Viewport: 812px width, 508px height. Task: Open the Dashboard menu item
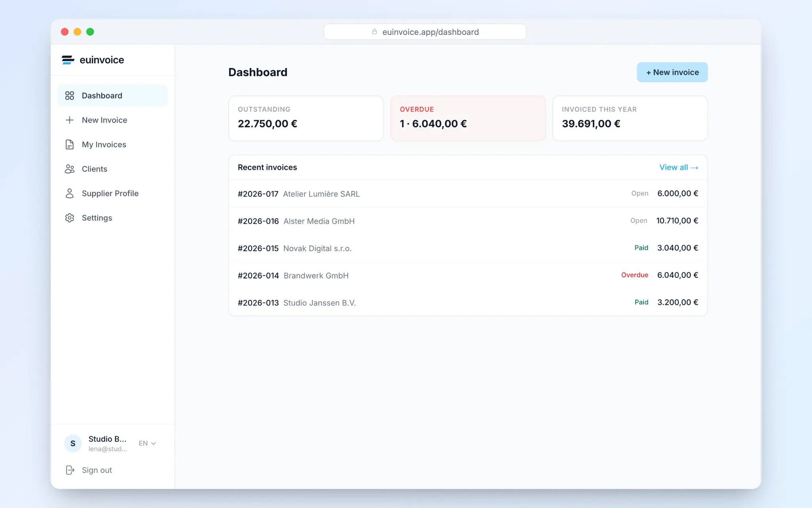pos(113,96)
